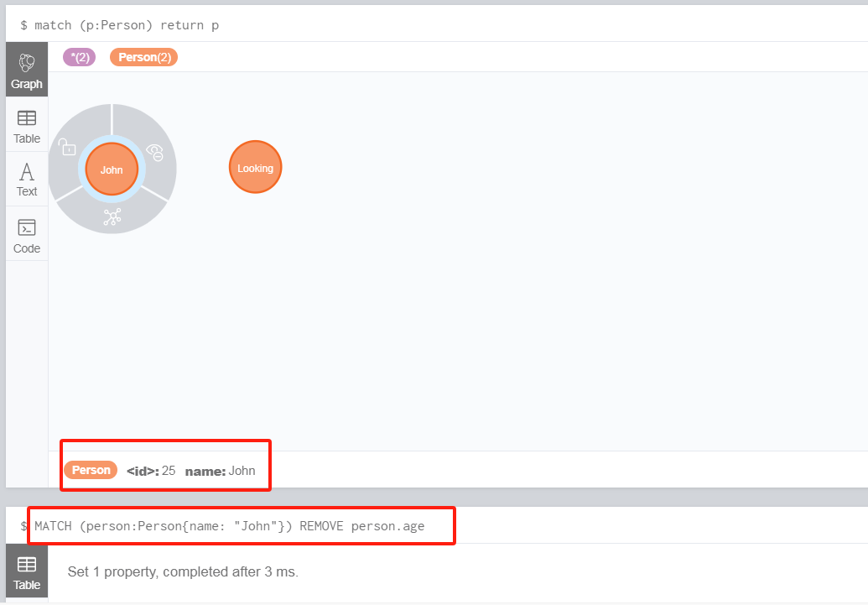Click the Person badge in status bar
The width and height of the screenshot is (868, 605).
click(90, 470)
